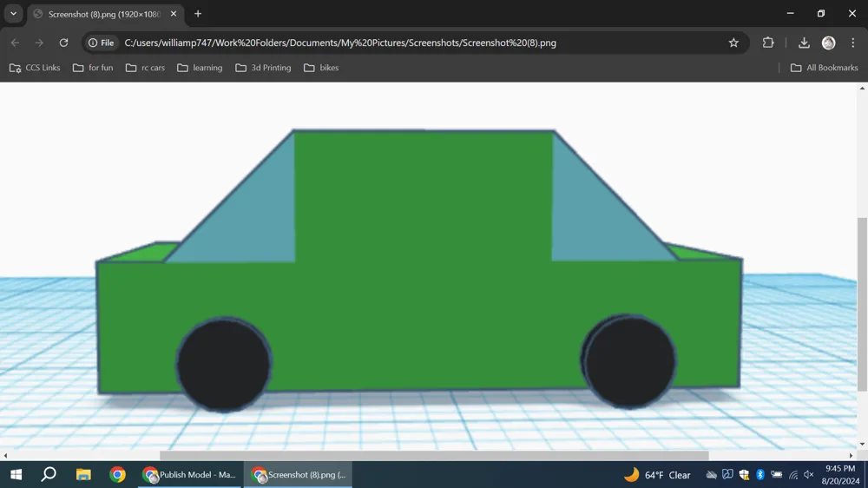Open the Chrome downloads icon
Viewport: 868px width, 488px height.
click(x=804, y=43)
